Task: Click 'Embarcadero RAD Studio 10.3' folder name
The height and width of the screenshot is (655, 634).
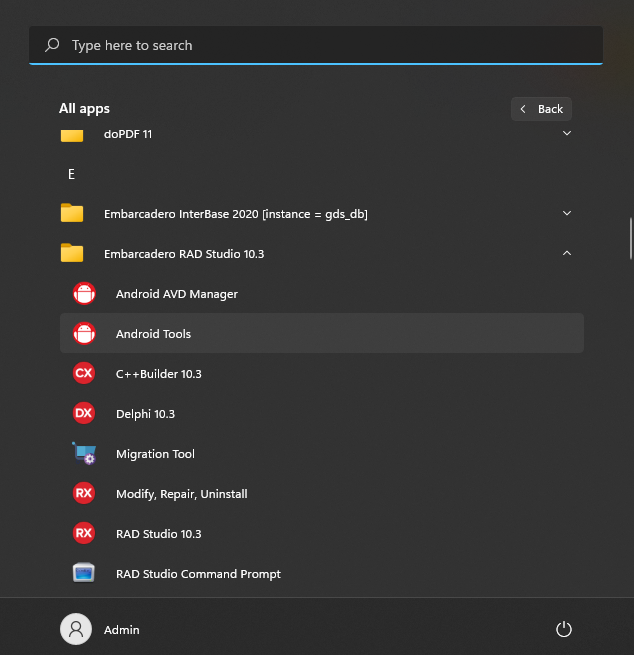Action: point(184,254)
